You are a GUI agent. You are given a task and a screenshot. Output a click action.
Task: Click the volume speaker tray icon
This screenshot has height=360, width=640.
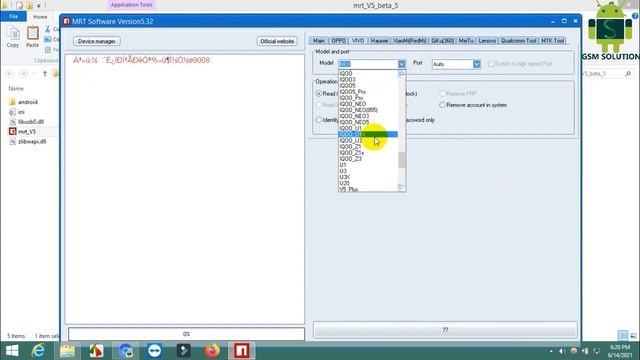[x=562, y=351]
